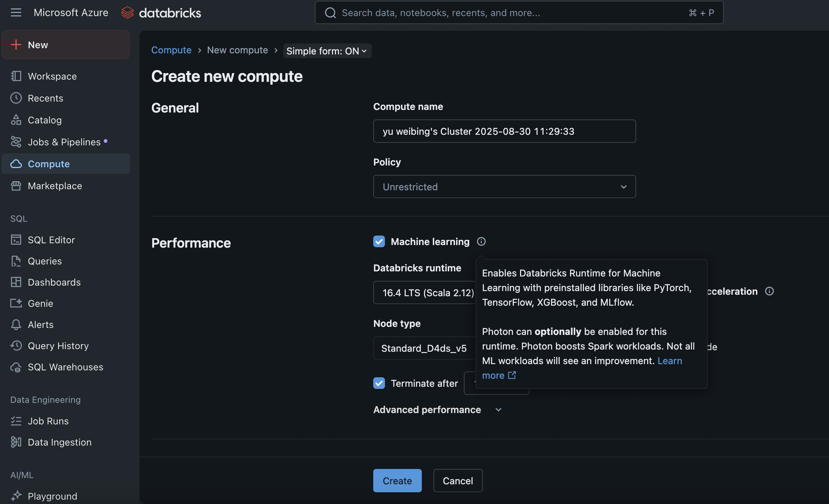Open Data Ingestion in the sidebar
Image resolution: width=829 pixels, height=504 pixels.
pos(66,442)
